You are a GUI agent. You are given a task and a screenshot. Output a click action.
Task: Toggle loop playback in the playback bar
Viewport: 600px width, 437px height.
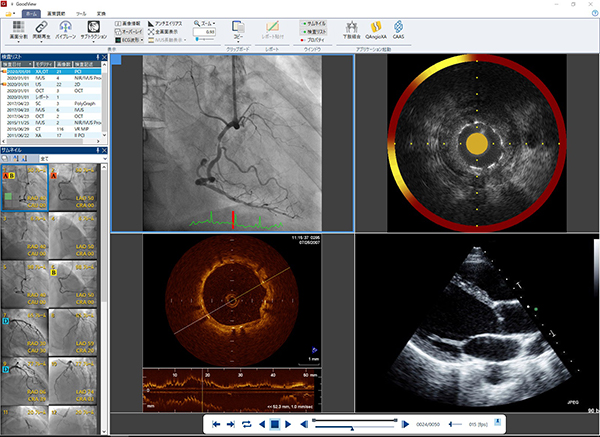click(x=245, y=425)
